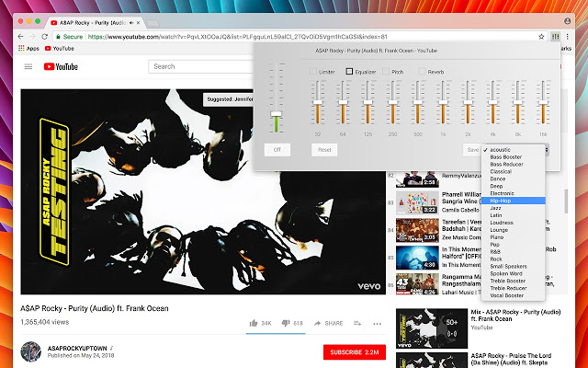Open the equalizer extension icon in toolbar
This screenshot has height=368, width=588.
[556, 38]
